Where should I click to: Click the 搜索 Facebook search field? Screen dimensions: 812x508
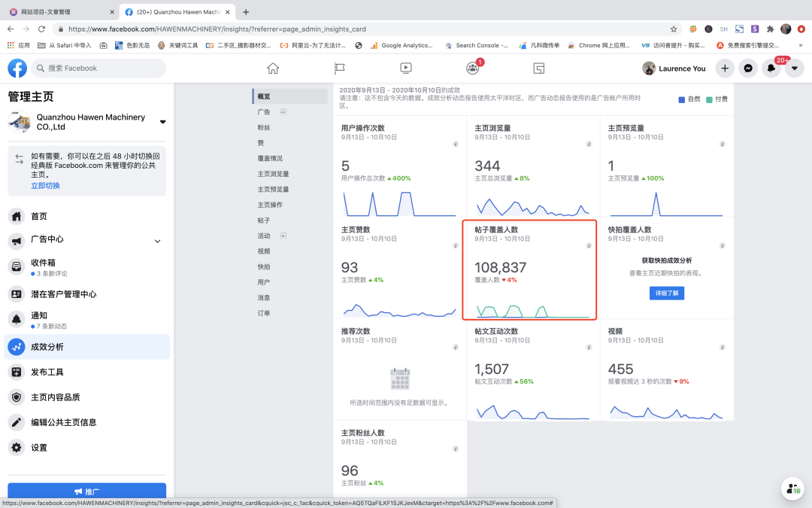(x=99, y=68)
